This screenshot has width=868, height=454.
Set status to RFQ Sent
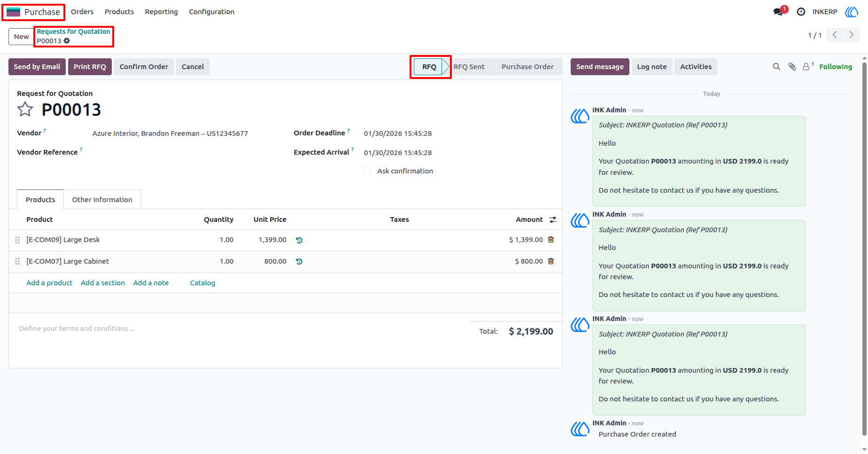point(469,67)
